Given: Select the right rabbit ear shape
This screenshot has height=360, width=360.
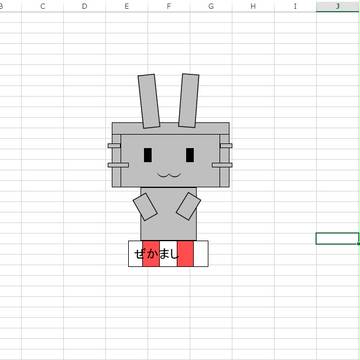Looking at the screenshot, I should pos(189,100).
